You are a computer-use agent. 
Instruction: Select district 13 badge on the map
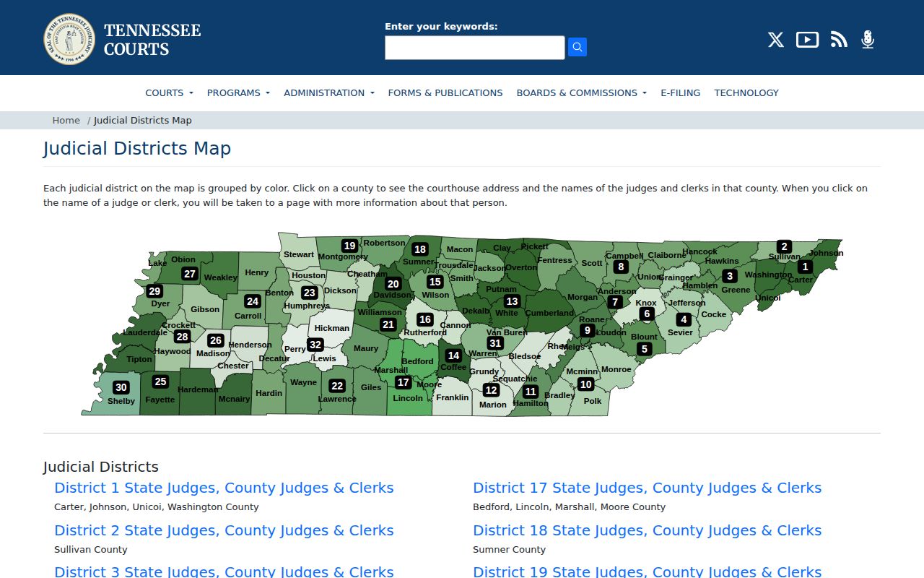(512, 301)
